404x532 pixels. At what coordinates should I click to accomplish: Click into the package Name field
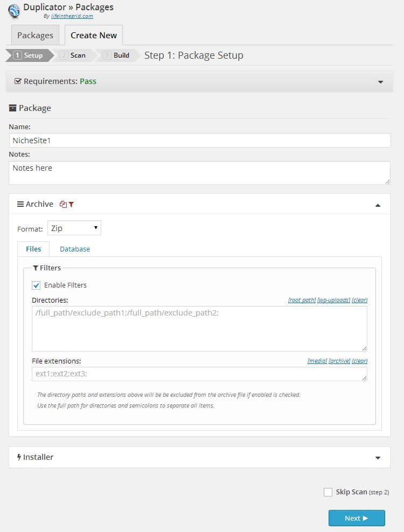click(200, 141)
